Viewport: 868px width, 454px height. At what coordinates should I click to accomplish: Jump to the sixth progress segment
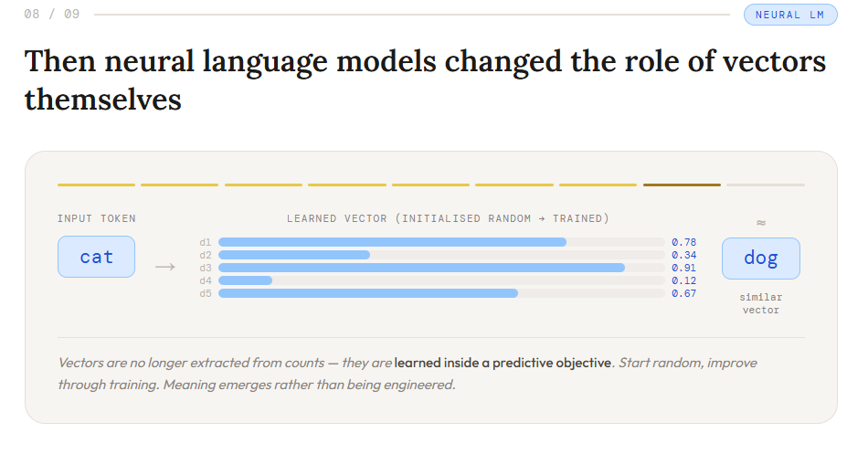coord(514,185)
